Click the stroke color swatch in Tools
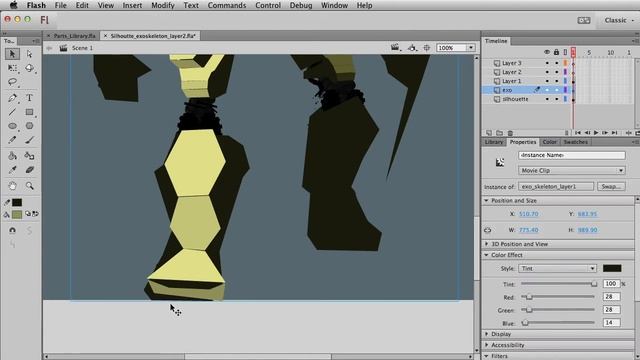Viewport: 640px width, 360px height. [17, 203]
